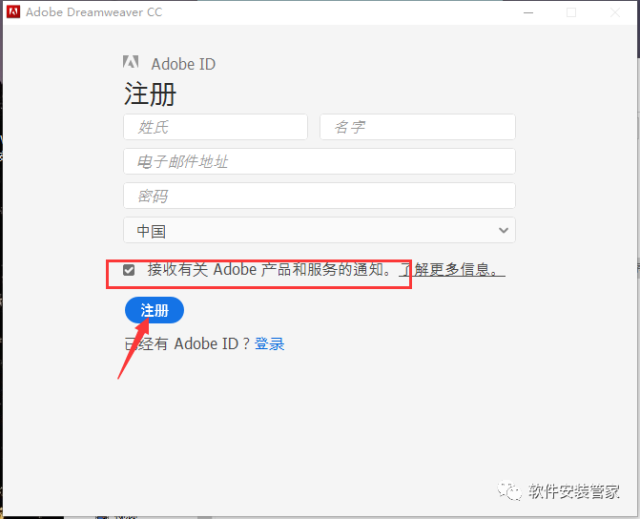Click the Adobe icon in the title bar
This screenshot has height=519, width=640.
(14, 13)
